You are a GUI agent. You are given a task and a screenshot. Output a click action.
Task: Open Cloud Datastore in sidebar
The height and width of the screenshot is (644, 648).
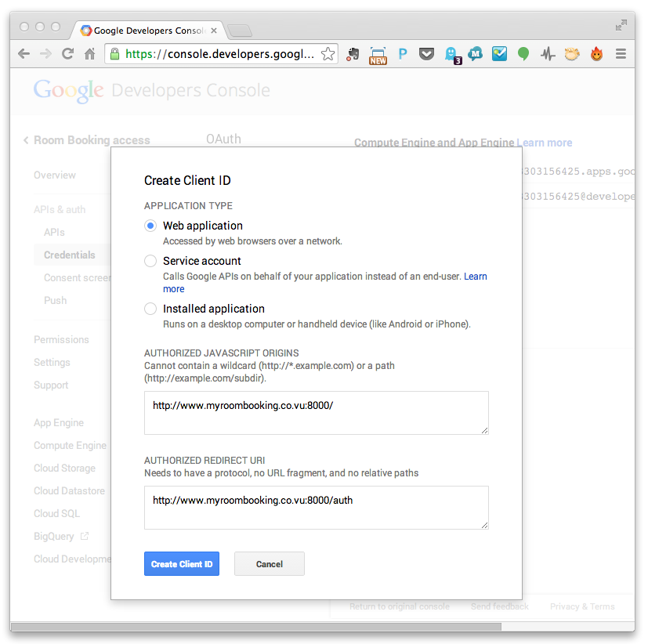tap(69, 490)
